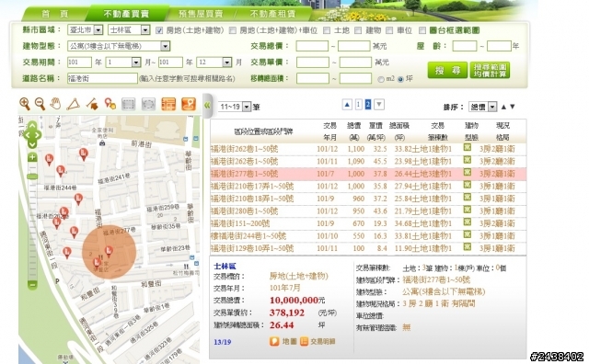The height and width of the screenshot is (364, 589).
Task: Open the 臺北市 city dropdown
Action: pyautogui.click(x=86, y=29)
